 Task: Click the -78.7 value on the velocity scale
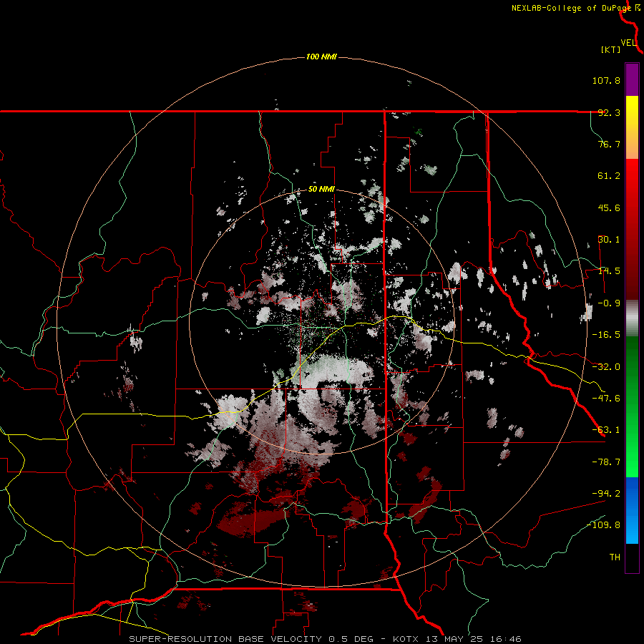(606, 462)
